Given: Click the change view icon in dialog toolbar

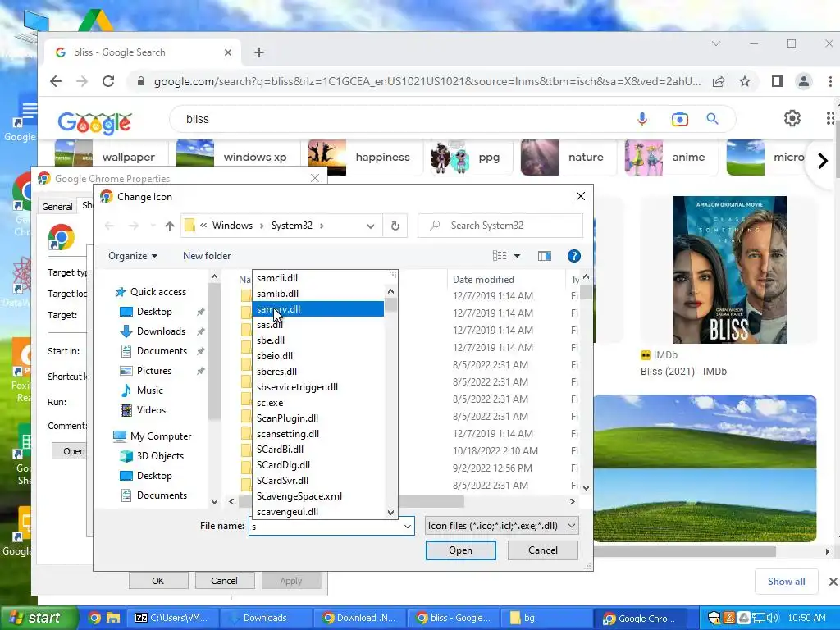Looking at the screenshot, I should point(500,256).
